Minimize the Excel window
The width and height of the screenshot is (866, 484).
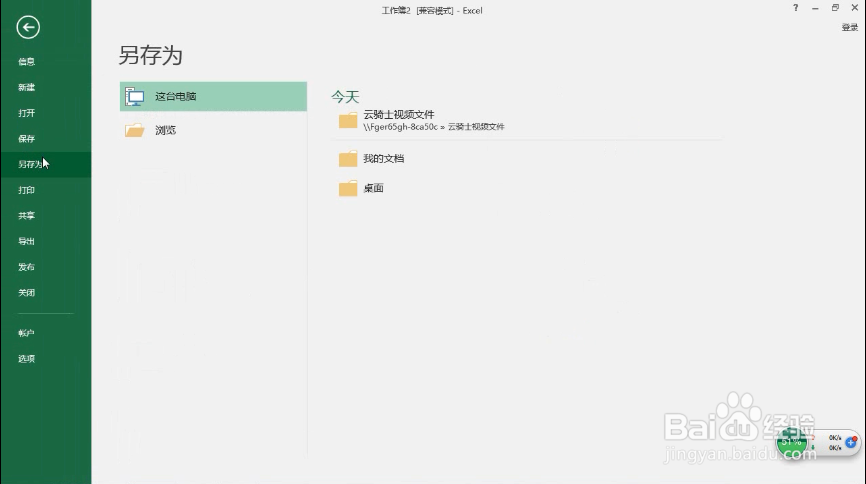coord(815,8)
